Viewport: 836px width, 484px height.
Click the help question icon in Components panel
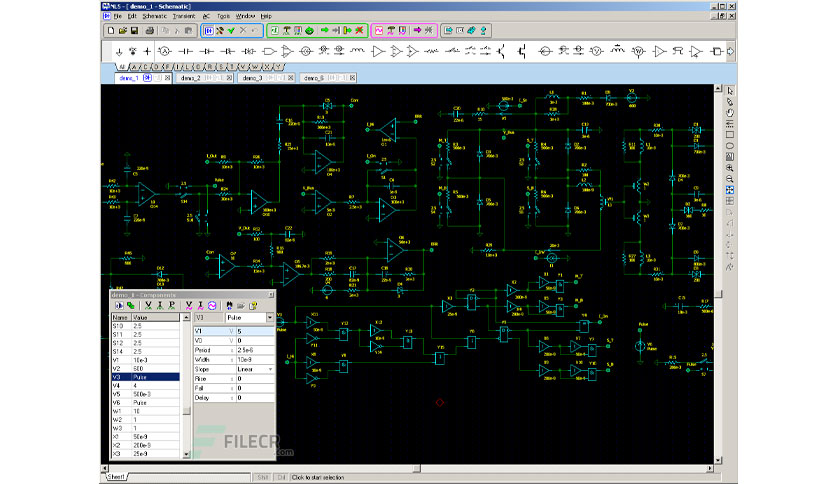(x=253, y=305)
